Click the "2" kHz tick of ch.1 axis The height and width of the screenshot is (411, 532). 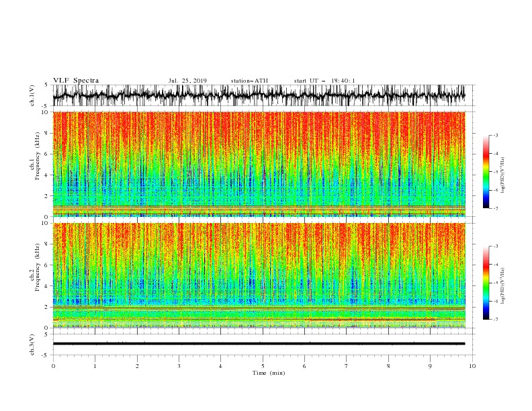coord(47,196)
